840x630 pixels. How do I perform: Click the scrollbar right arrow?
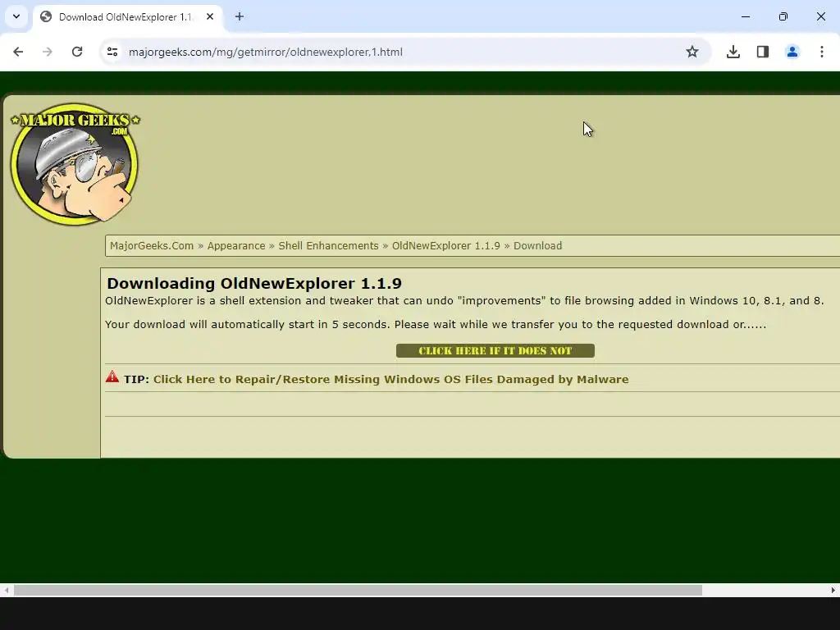click(833, 591)
